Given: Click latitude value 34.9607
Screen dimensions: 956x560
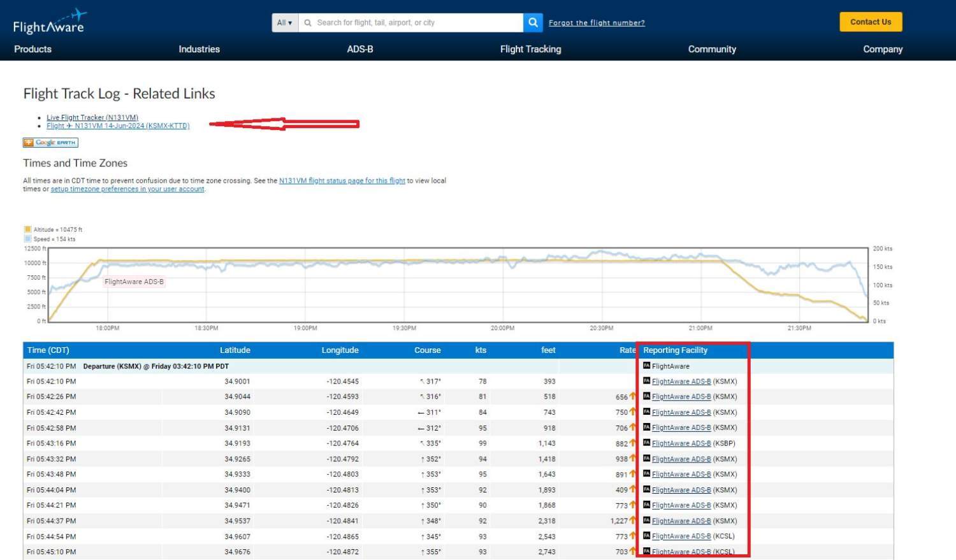Looking at the screenshot, I should pyautogui.click(x=237, y=536).
